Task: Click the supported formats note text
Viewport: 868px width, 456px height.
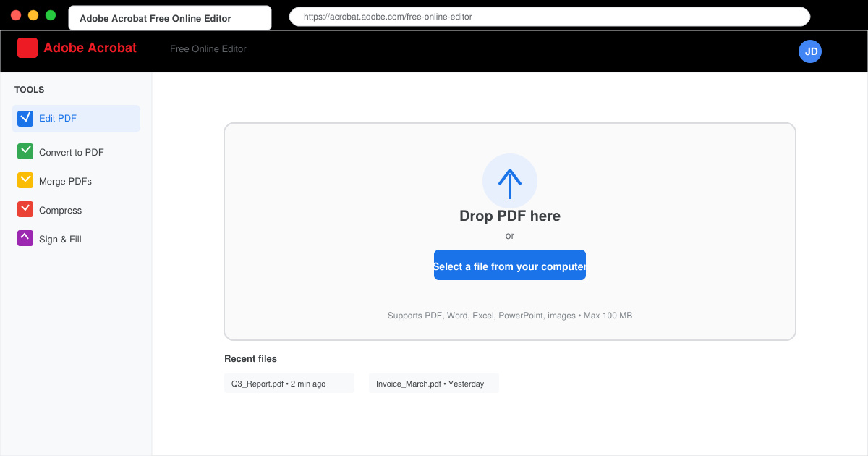Action: [510, 316]
